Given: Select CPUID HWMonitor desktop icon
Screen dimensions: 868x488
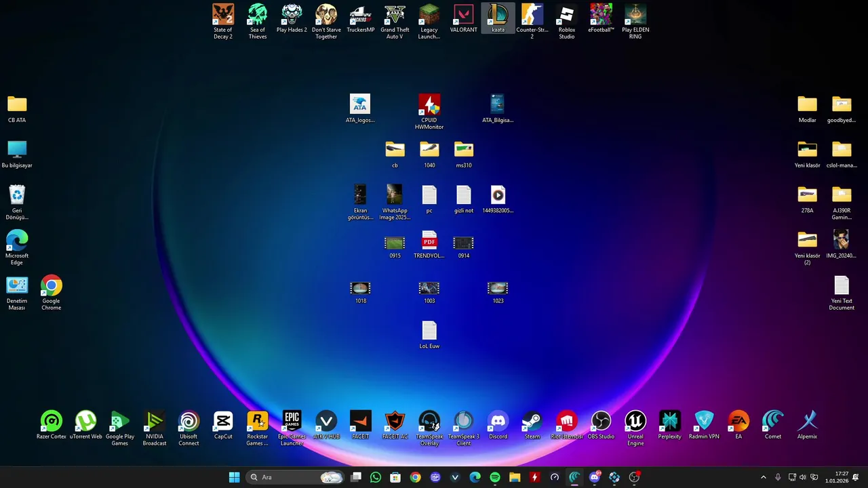Looking at the screenshot, I should (429, 112).
